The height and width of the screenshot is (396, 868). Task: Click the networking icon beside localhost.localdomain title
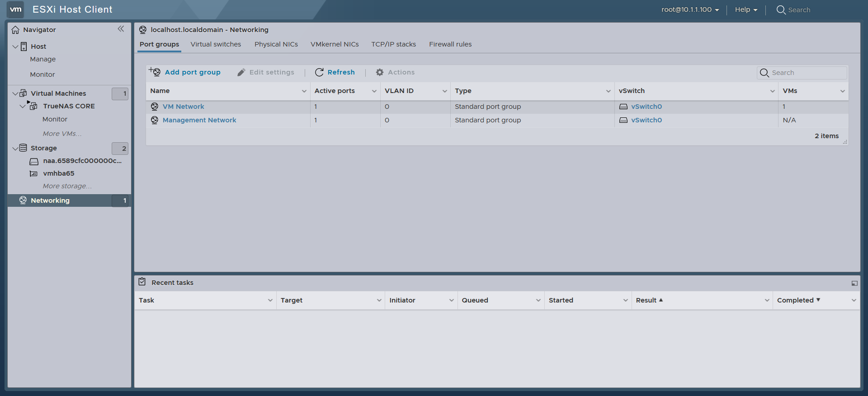click(143, 30)
